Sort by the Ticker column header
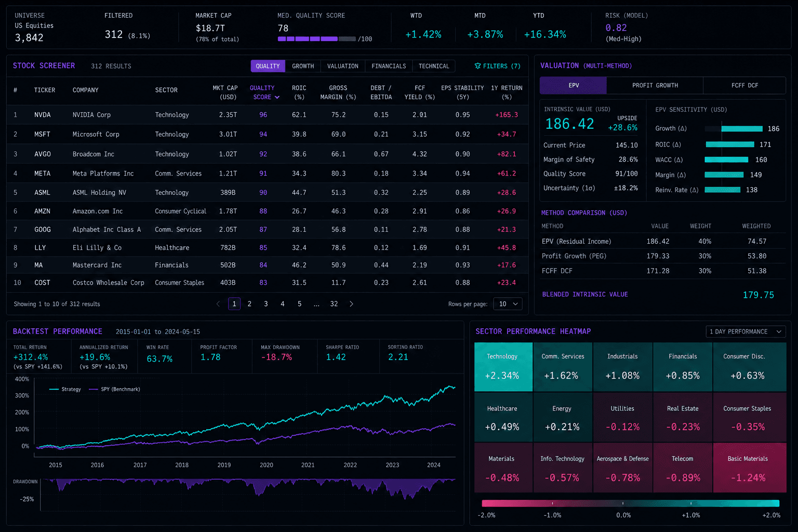Screen dimensions: 798x532 (x=45, y=90)
